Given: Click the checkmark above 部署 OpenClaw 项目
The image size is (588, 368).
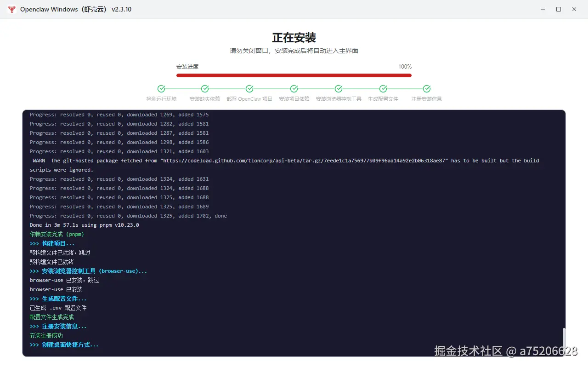Looking at the screenshot, I should pos(249,89).
